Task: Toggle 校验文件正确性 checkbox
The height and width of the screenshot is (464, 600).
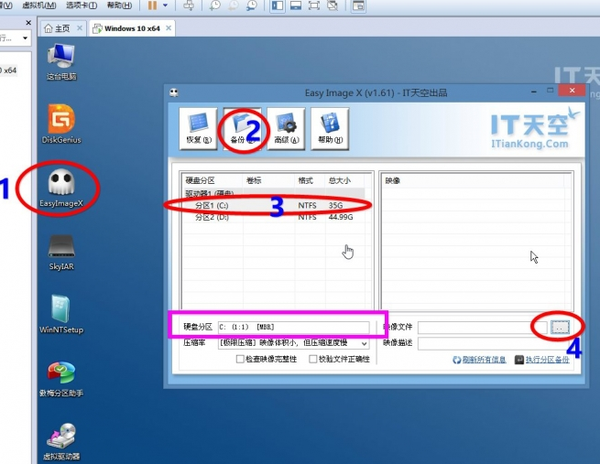Action: point(313,359)
